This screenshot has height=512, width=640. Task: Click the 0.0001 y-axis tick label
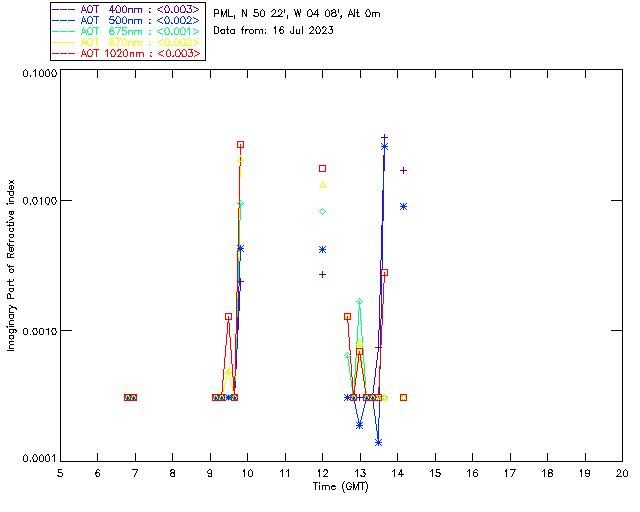[40, 459]
